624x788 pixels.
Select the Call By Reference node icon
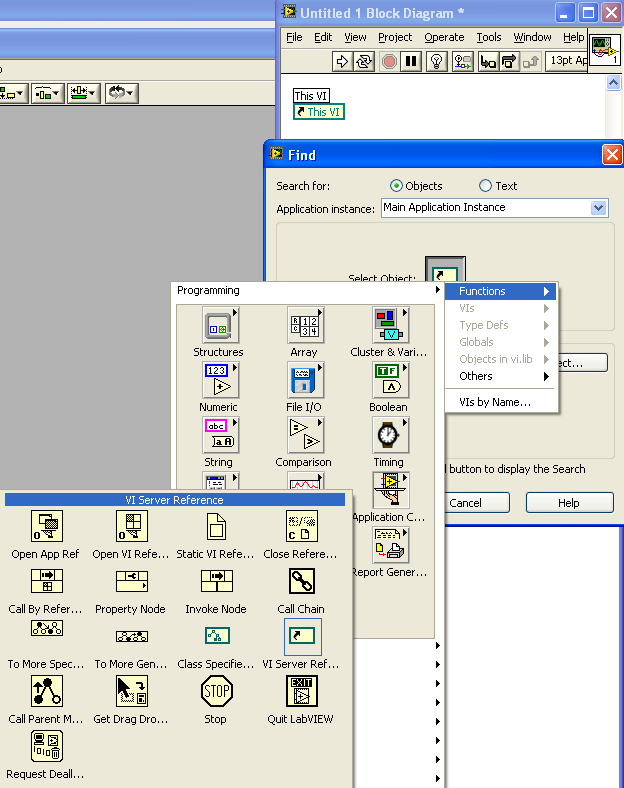point(47,581)
